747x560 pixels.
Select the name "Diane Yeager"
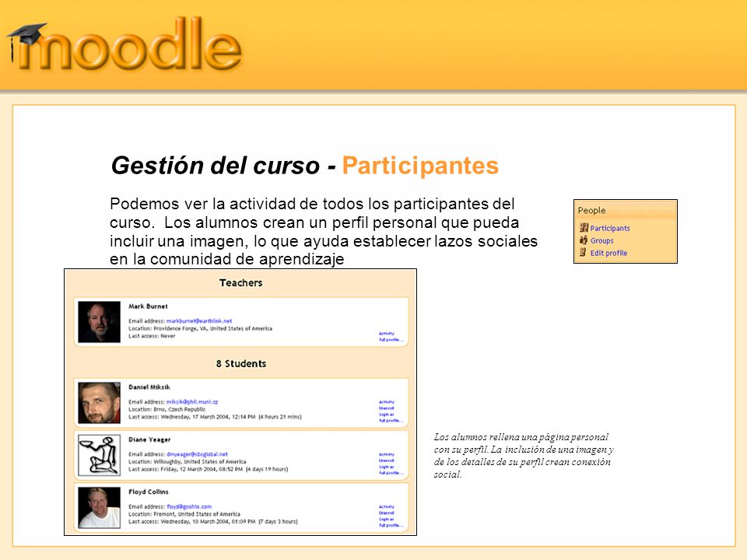(x=149, y=439)
